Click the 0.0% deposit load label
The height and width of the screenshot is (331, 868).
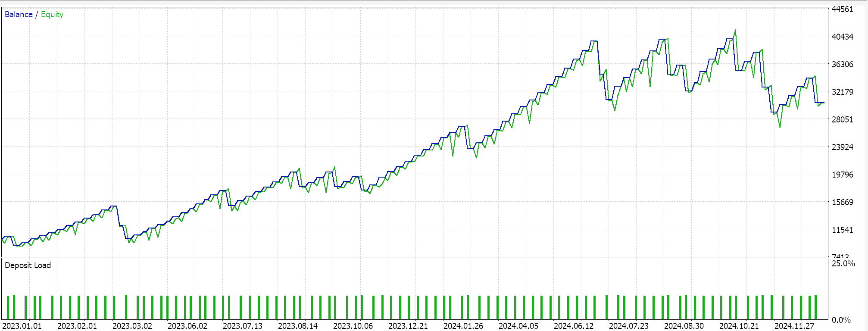click(841, 320)
